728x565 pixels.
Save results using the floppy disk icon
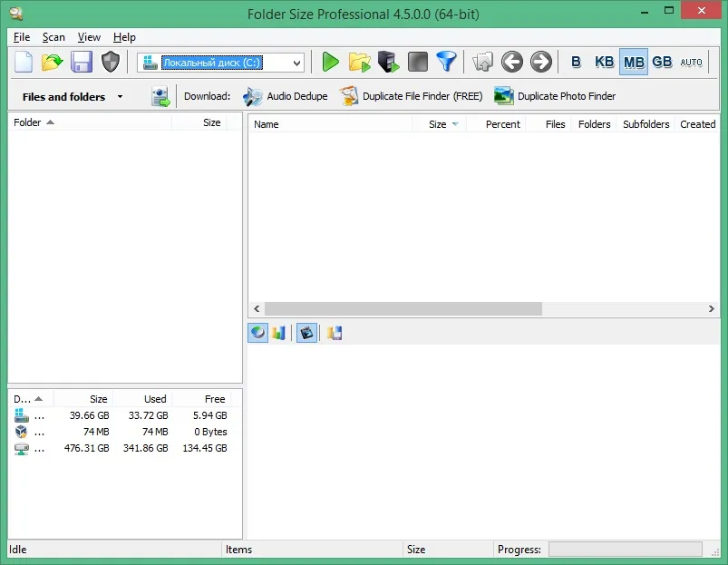click(82, 62)
